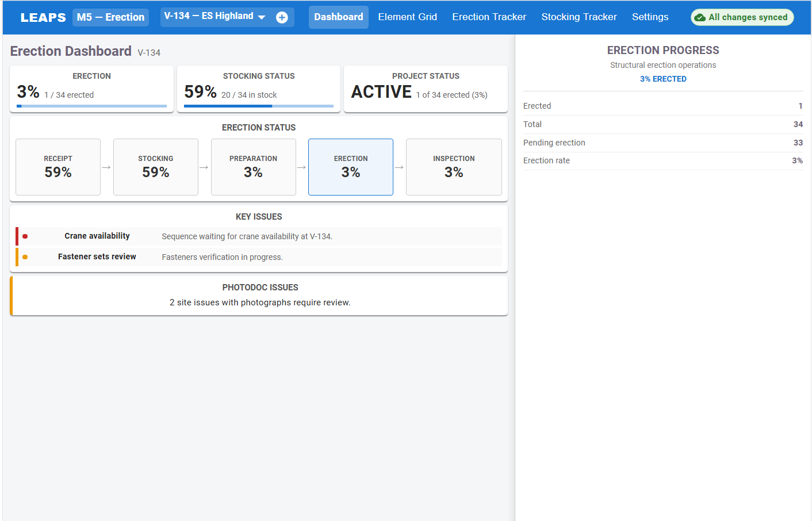
Task: Open the Crane availability issue description
Action: [x=247, y=236]
